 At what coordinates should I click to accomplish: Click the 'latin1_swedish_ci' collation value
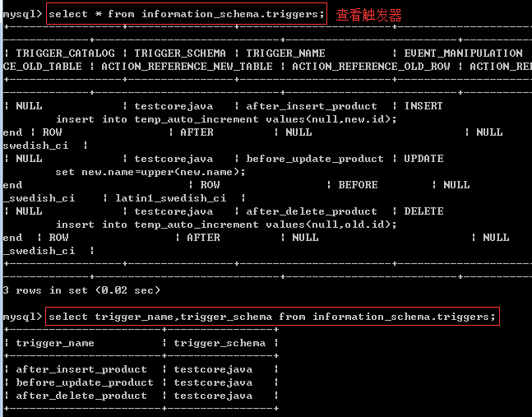pyautogui.click(x=171, y=198)
